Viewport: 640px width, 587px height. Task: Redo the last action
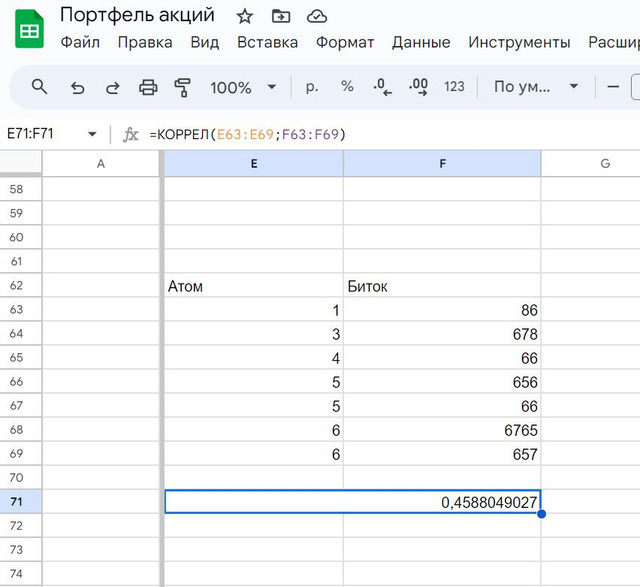(x=113, y=87)
